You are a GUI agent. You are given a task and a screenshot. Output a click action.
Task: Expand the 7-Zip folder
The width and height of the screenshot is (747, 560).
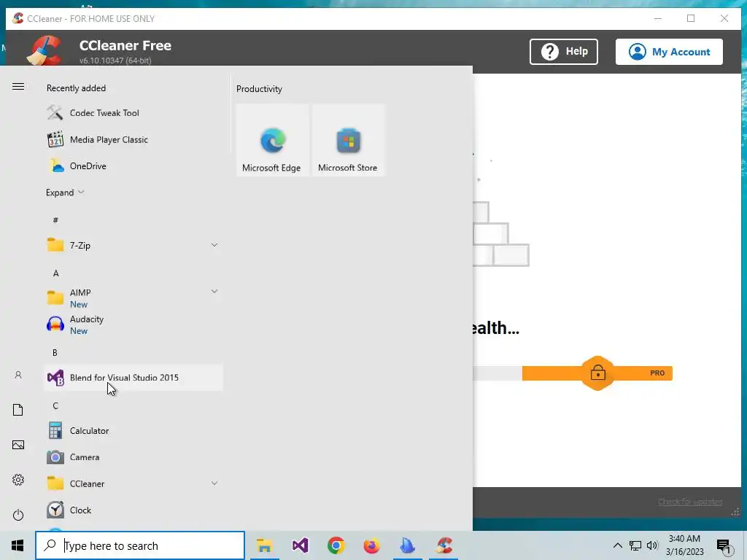pos(133,245)
